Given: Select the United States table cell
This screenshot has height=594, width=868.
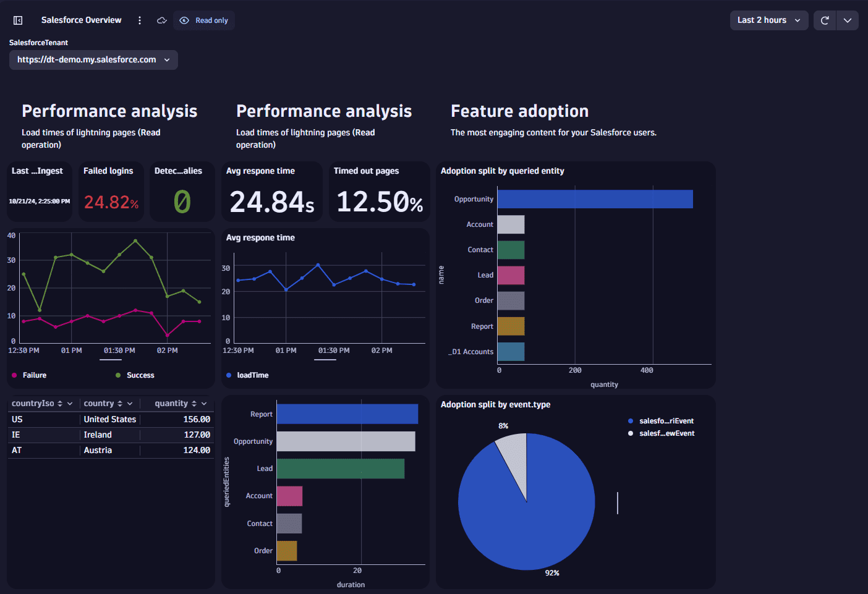Looking at the screenshot, I should pyautogui.click(x=110, y=419).
